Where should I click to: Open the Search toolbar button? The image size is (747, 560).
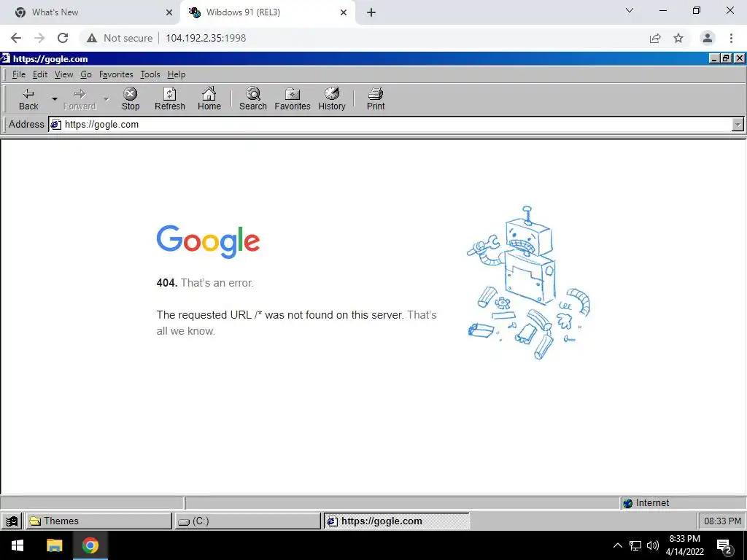[x=253, y=99]
